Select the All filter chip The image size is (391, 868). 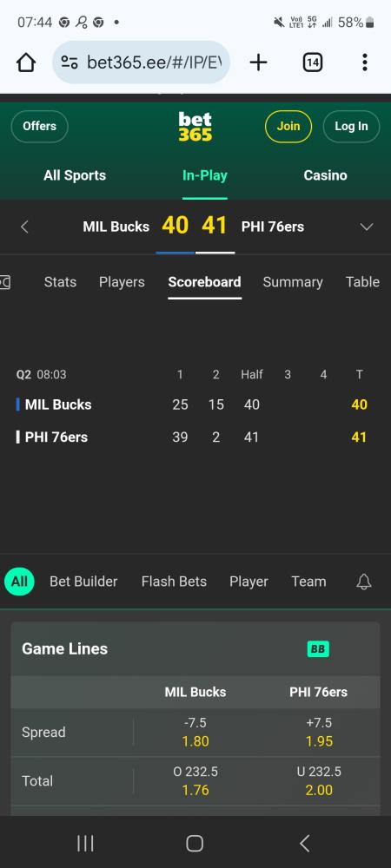[x=19, y=582]
